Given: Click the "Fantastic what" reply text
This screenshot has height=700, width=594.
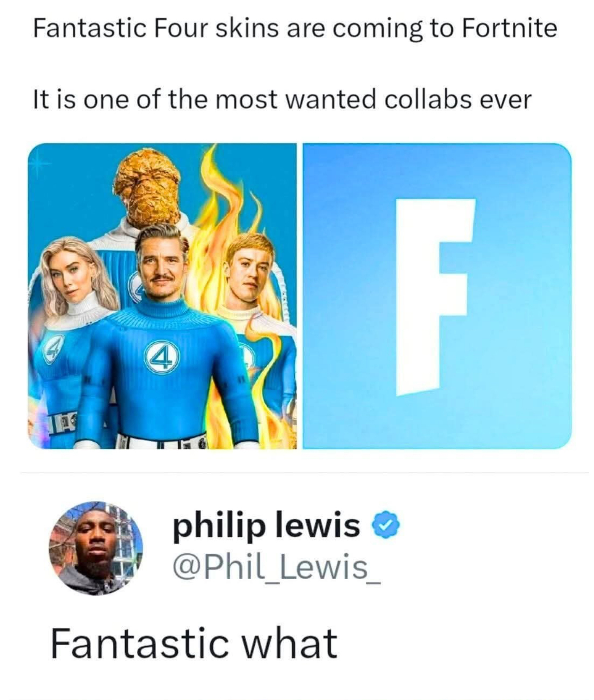Looking at the screenshot, I should (194, 643).
